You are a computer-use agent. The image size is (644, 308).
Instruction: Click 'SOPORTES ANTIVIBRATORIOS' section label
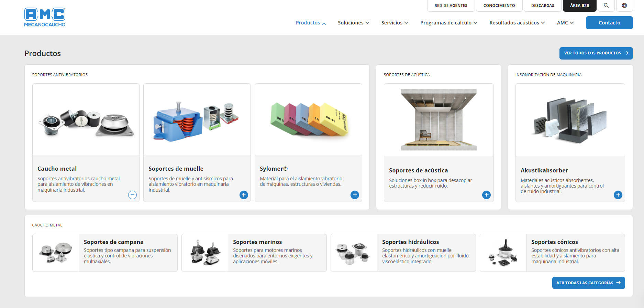coord(60,75)
